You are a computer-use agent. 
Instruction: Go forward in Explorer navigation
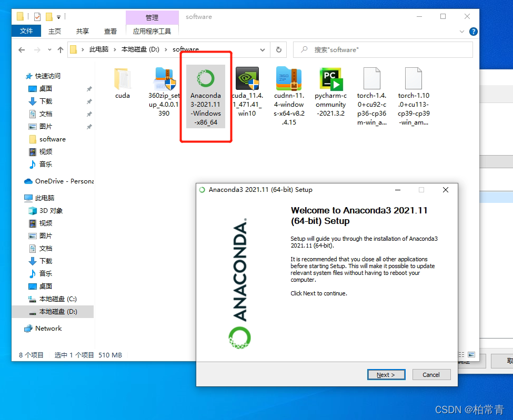(37, 50)
